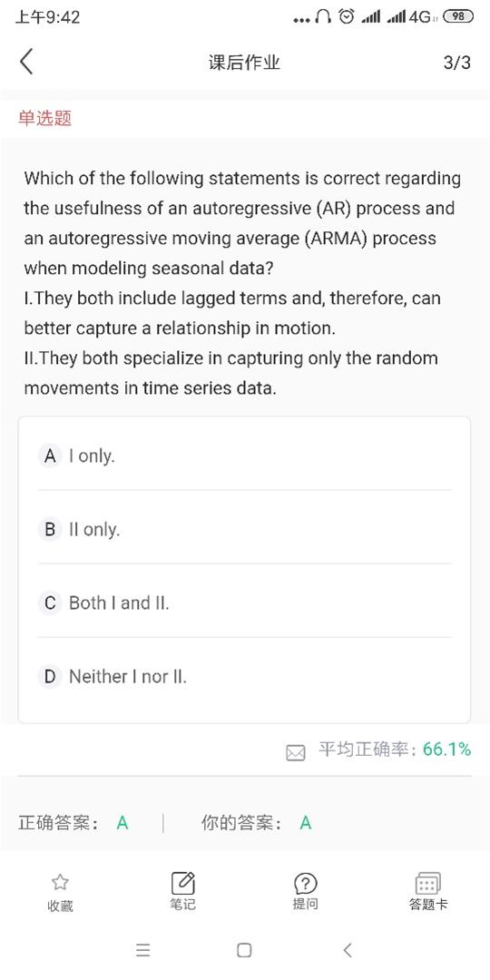Open the answer card icon
Viewport: 490px width, 980px height.
click(x=428, y=883)
